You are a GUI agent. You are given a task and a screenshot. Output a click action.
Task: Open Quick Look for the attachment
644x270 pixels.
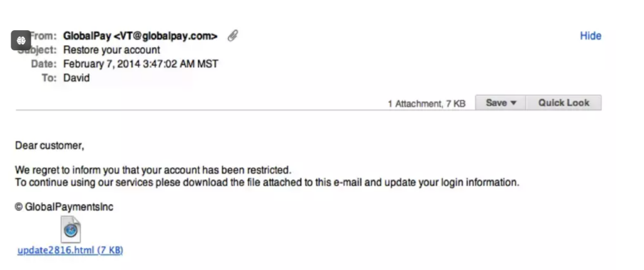point(563,102)
